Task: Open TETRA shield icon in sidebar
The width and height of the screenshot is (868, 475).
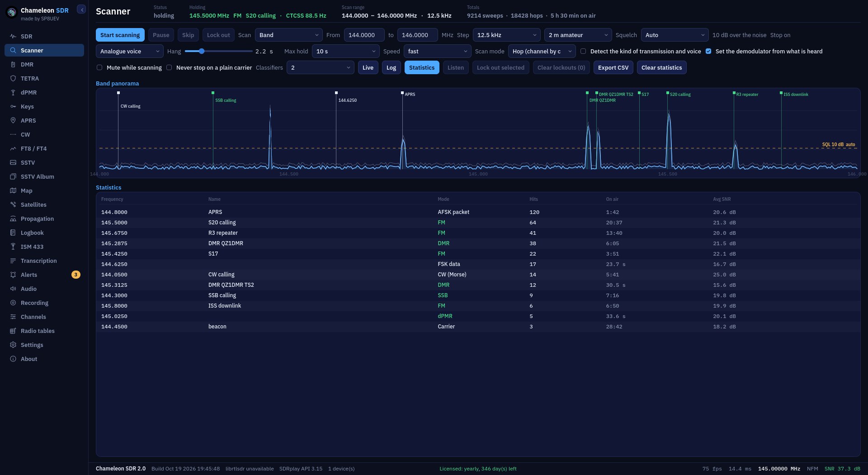Action: click(13, 78)
